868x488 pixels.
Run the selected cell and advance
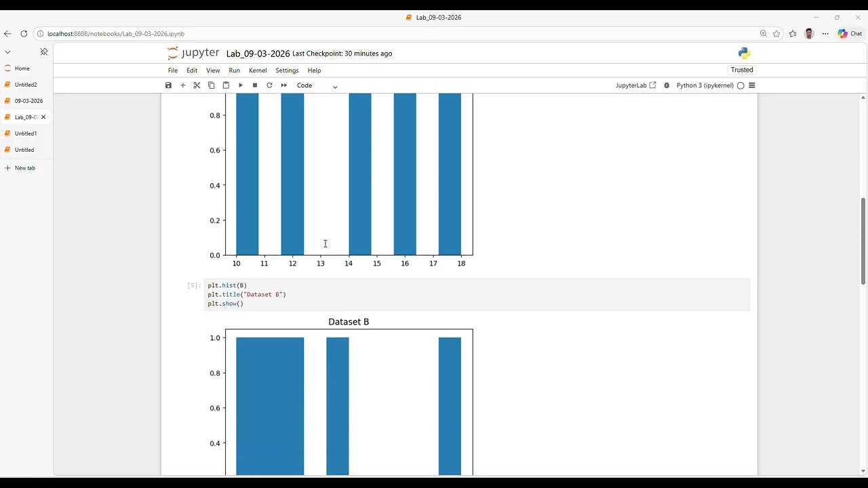coord(240,85)
